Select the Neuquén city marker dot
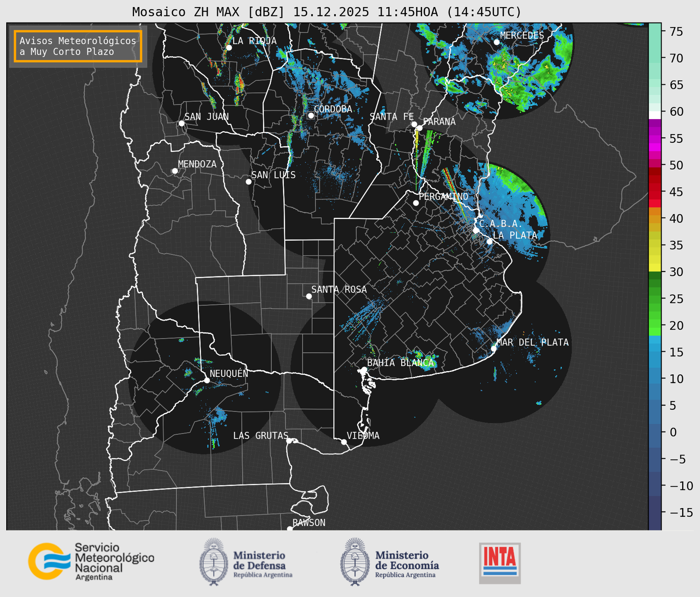This screenshot has height=597, width=700. [x=207, y=380]
